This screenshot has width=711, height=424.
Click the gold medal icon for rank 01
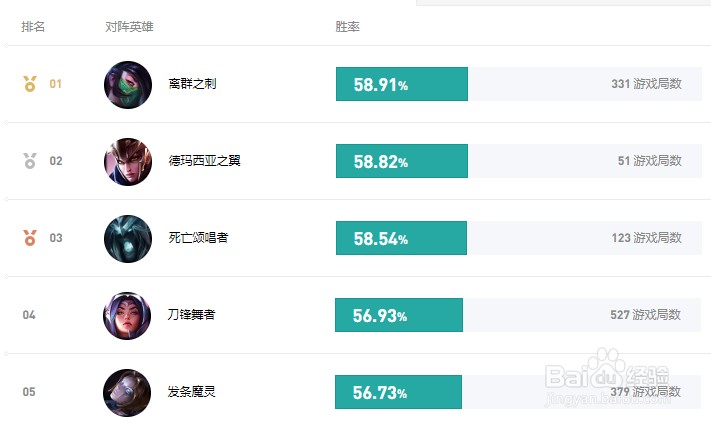[30, 84]
